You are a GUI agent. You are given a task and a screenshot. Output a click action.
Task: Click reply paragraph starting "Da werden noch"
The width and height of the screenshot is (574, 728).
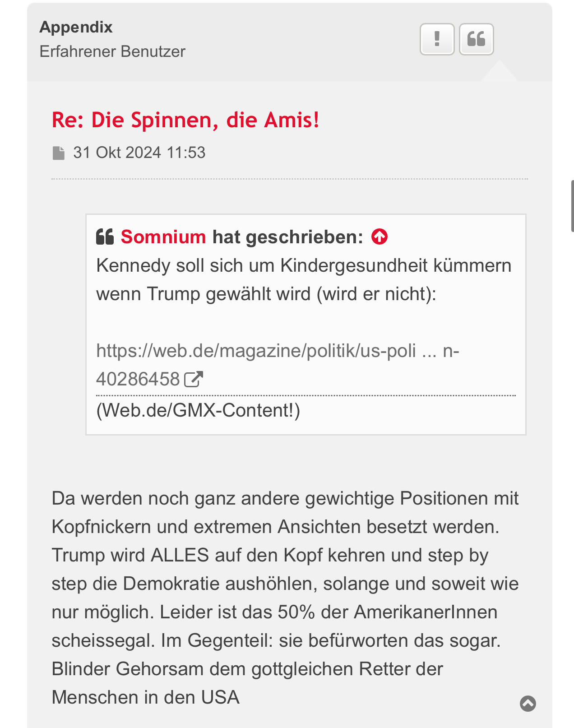click(x=285, y=498)
